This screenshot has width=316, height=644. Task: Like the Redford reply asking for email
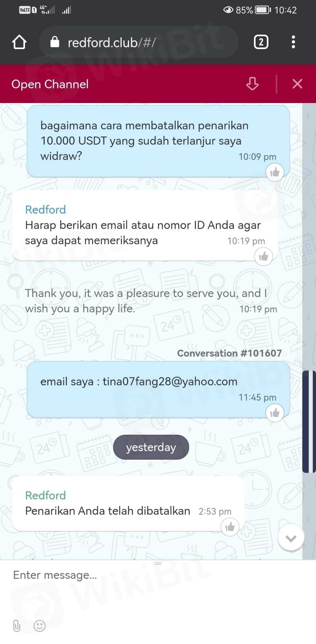[x=264, y=256]
